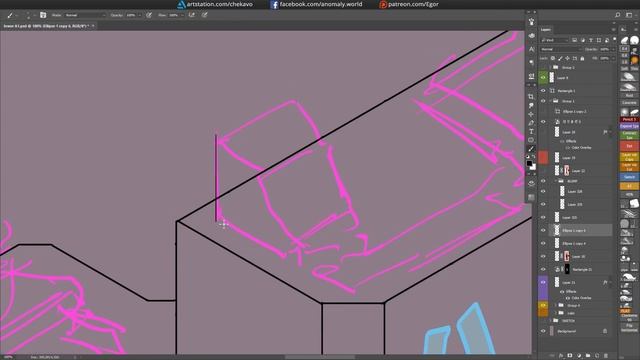Hide Layer 9 with green eye
Screen dimensions: 640x360
point(543,78)
